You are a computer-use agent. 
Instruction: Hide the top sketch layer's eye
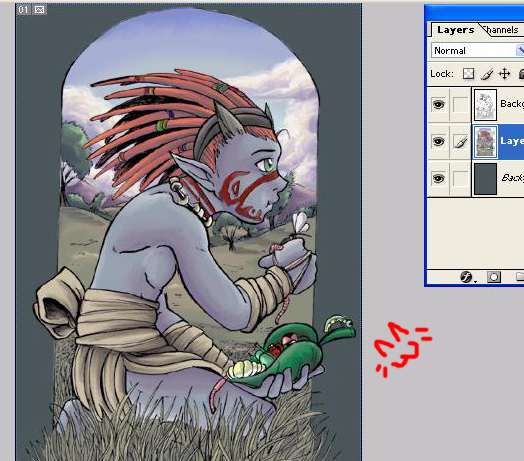[x=438, y=105]
